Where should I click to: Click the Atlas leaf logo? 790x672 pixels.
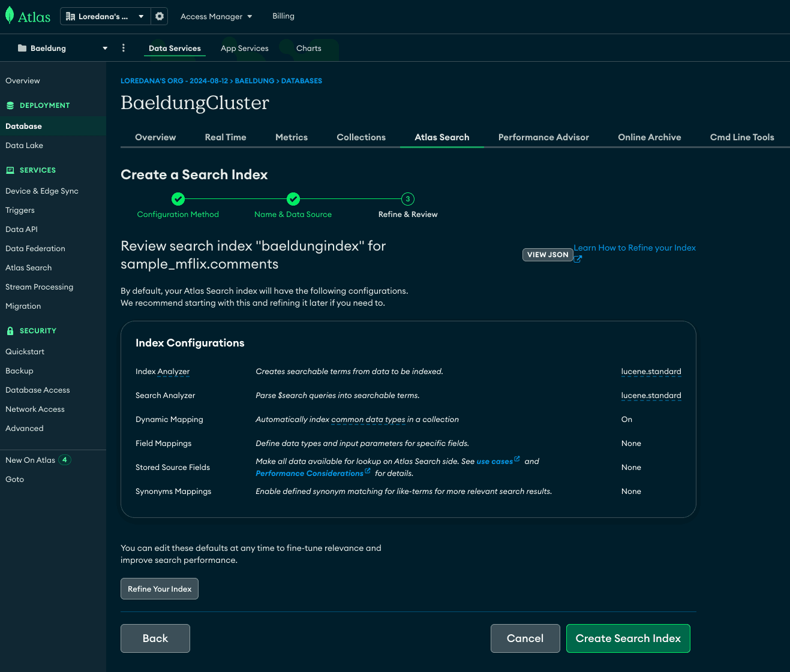10,16
